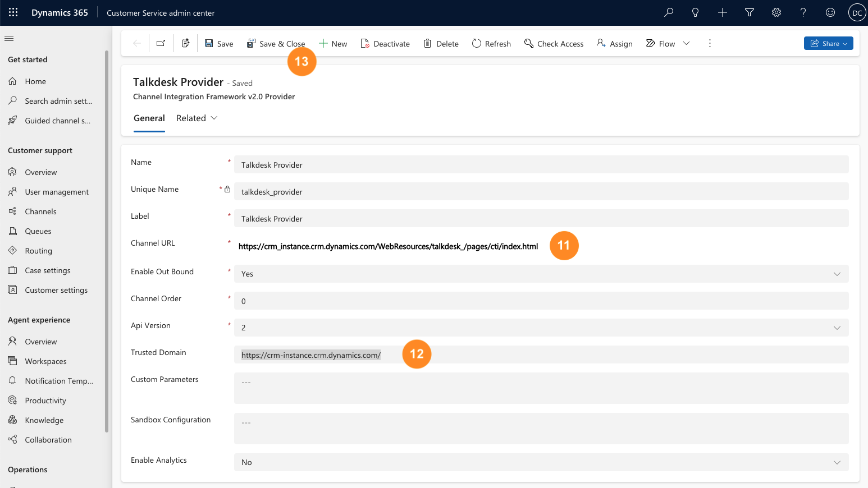Open advanced find funnel icon

[x=750, y=12]
